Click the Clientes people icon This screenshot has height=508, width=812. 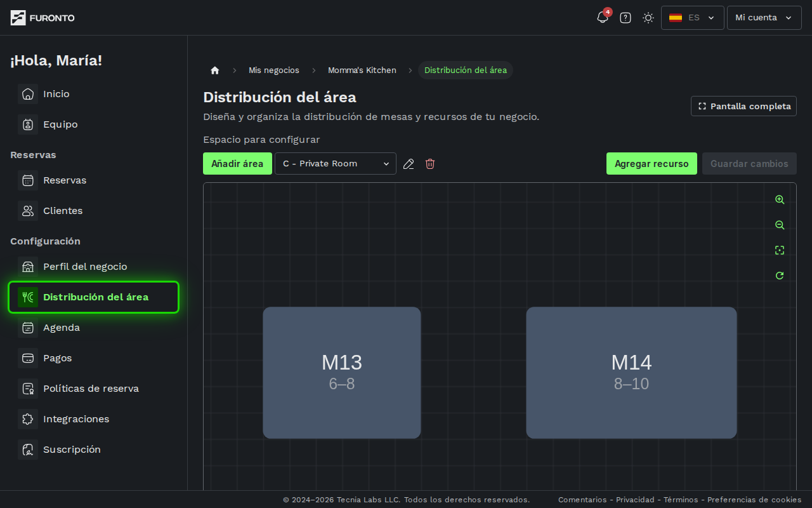click(x=28, y=211)
